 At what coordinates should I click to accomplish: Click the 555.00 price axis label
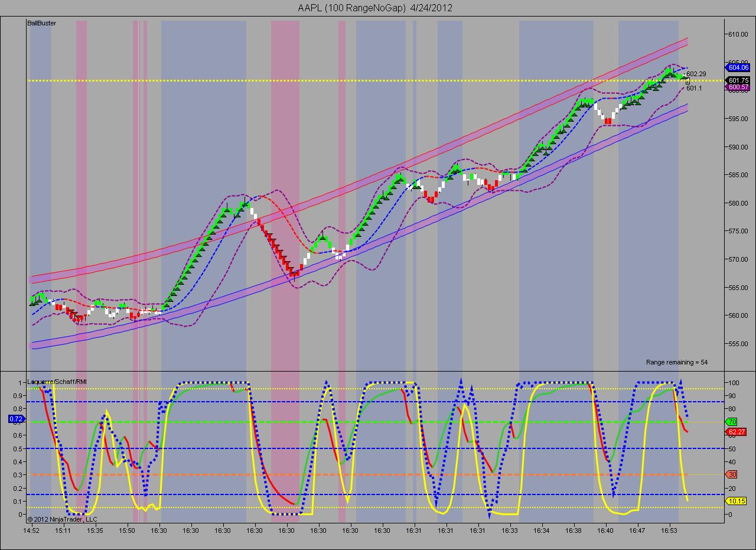tap(739, 344)
